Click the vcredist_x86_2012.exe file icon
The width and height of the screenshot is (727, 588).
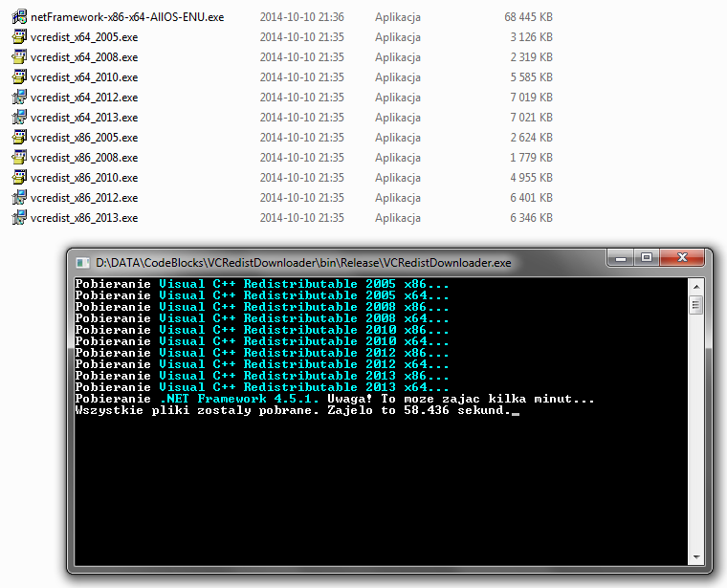point(19,197)
